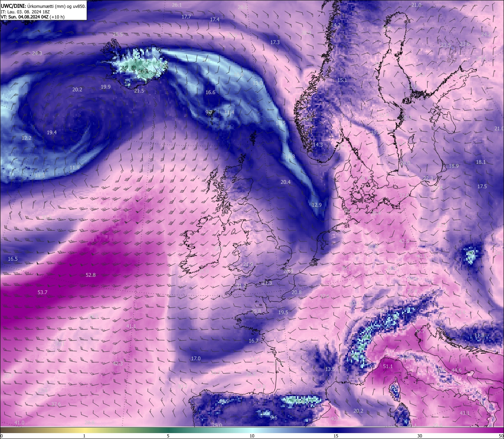Click the 14.3 value over southern Norway

tap(318, 144)
